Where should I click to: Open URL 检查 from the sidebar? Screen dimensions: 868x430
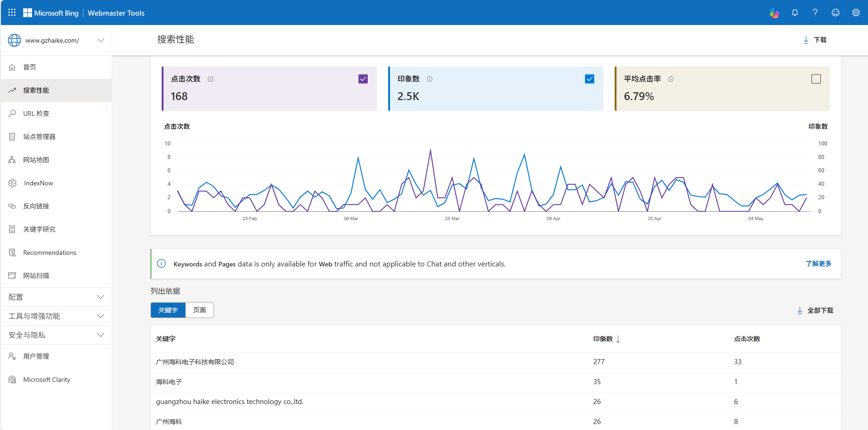(x=36, y=114)
